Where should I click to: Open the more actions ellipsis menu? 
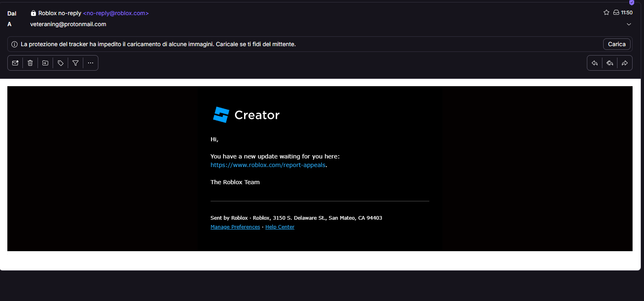(x=91, y=63)
